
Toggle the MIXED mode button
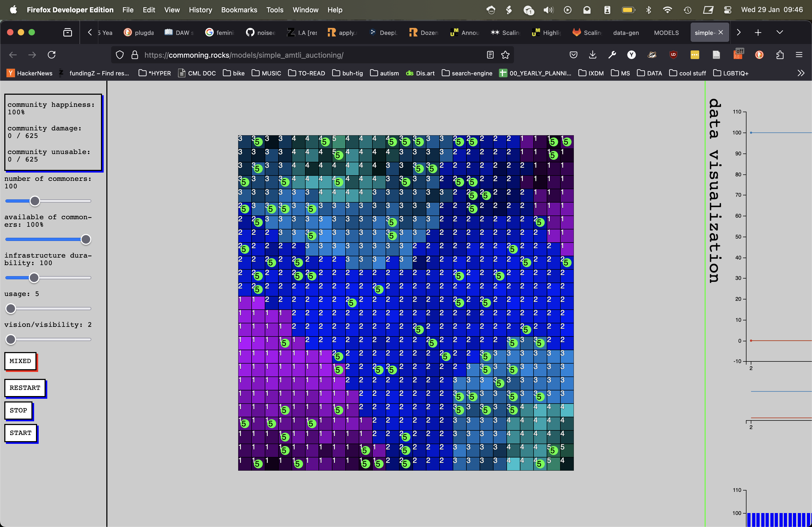click(x=20, y=361)
